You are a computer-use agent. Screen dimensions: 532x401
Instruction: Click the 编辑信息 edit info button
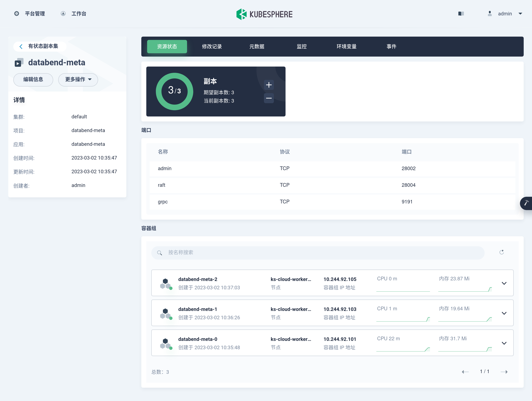point(33,79)
